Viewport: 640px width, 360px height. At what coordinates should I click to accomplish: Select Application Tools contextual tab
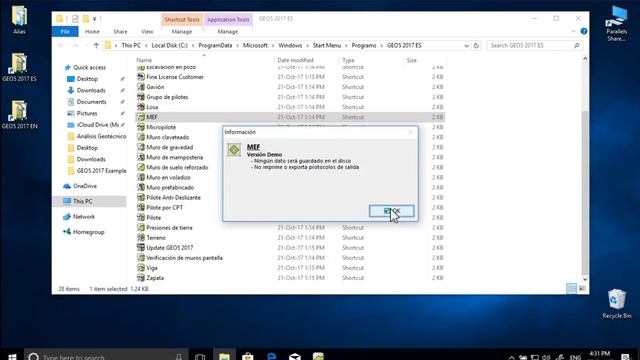pos(228,20)
